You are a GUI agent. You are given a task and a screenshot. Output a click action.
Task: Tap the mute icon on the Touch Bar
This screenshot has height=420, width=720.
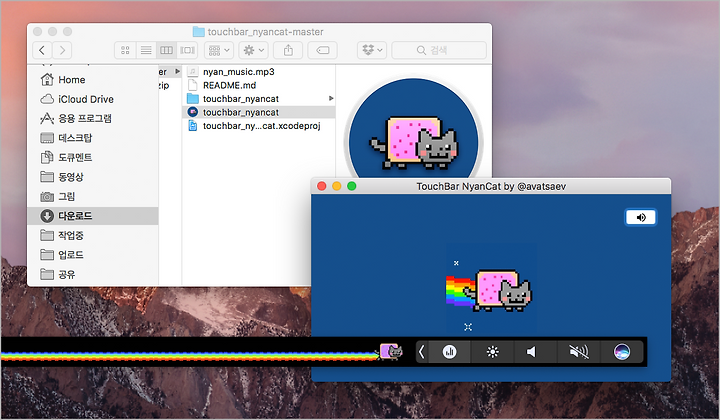coord(579,352)
